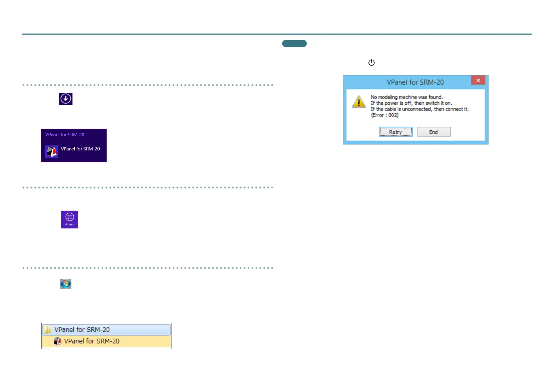Screen dimensions: 554x392
Task: Click the Windows 7 Start orb
Action: pyautogui.click(x=65, y=284)
